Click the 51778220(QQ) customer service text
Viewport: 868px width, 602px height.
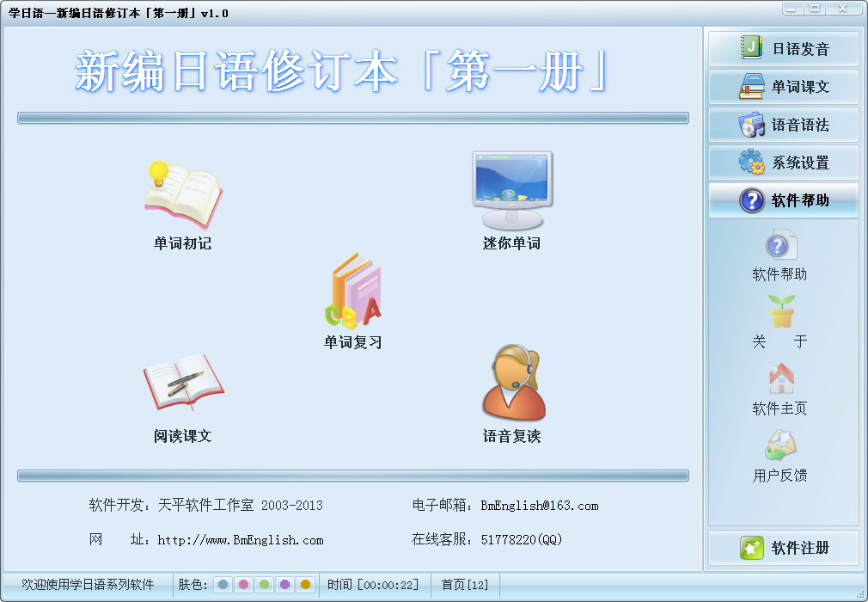(x=522, y=539)
